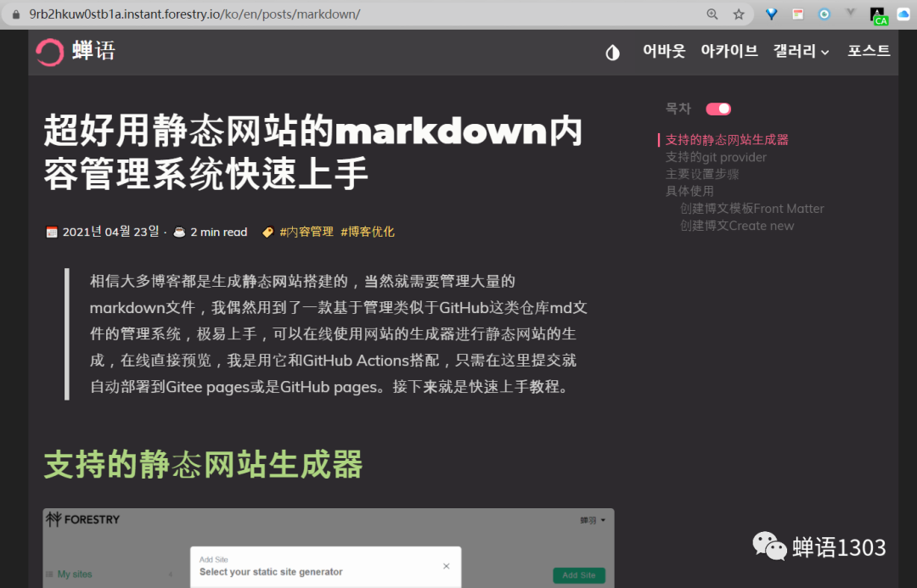
Task: Open the #博客优化 tag link
Action: (x=368, y=232)
